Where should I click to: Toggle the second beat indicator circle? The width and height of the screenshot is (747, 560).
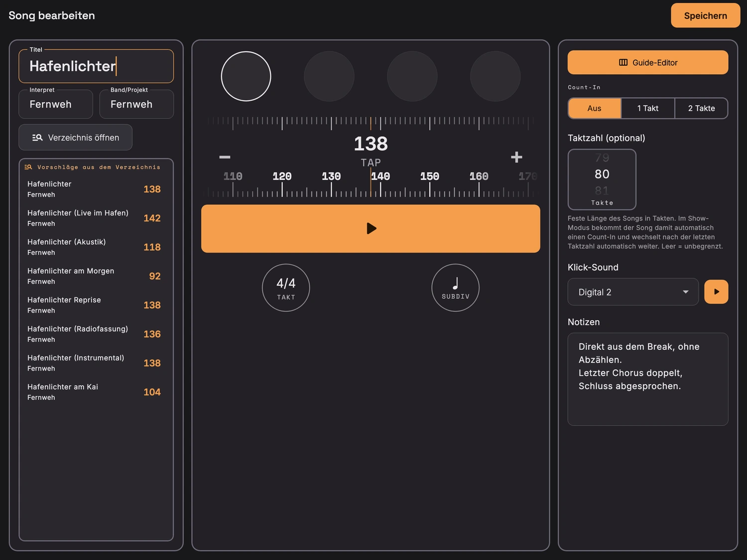tap(329, 76)
